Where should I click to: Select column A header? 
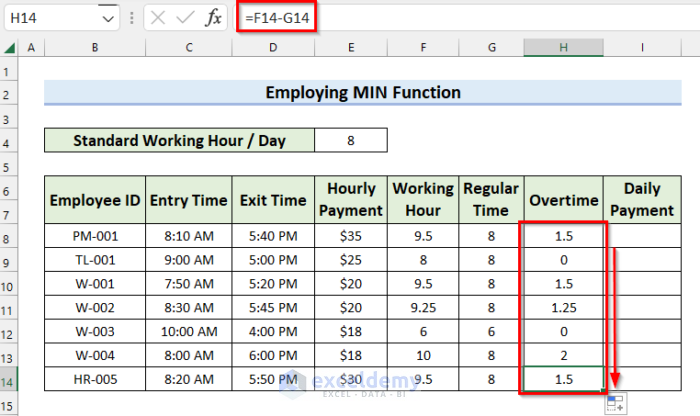point(31,47)
